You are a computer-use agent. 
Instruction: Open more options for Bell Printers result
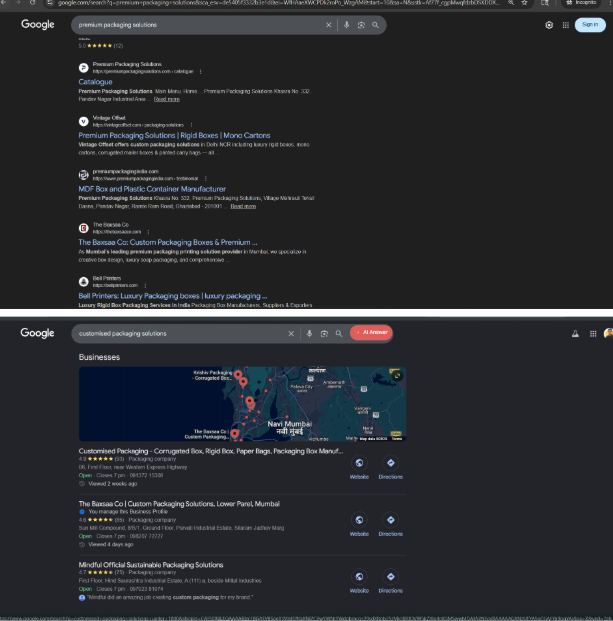tap(145, 286)
